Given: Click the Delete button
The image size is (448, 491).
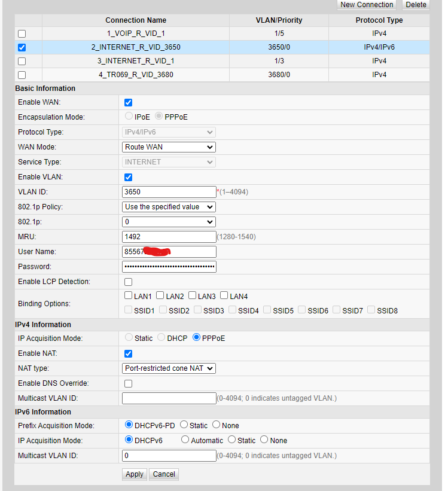Looking at the screenshot, I should [416, 5].
